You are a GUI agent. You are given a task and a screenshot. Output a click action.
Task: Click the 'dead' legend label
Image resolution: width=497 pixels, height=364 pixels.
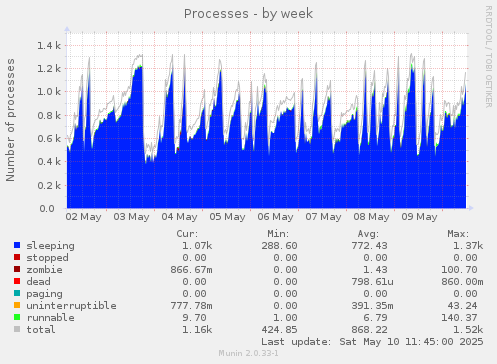(38, 282)
